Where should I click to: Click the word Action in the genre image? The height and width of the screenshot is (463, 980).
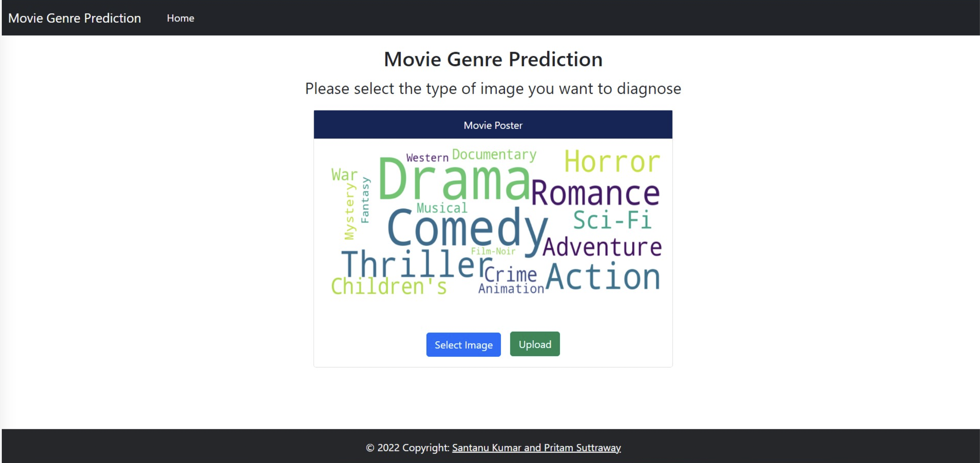tap(603, 277)
